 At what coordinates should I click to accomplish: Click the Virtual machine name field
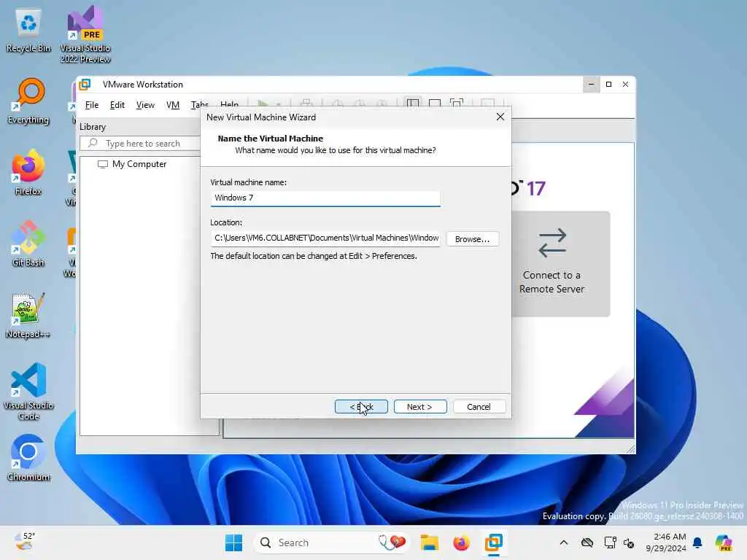coord(325,198)
